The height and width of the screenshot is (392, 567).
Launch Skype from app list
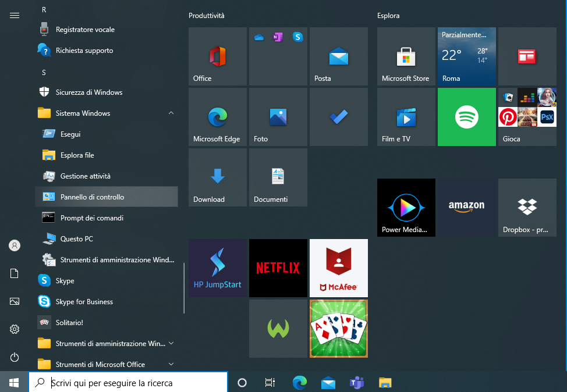pos(107,281)
